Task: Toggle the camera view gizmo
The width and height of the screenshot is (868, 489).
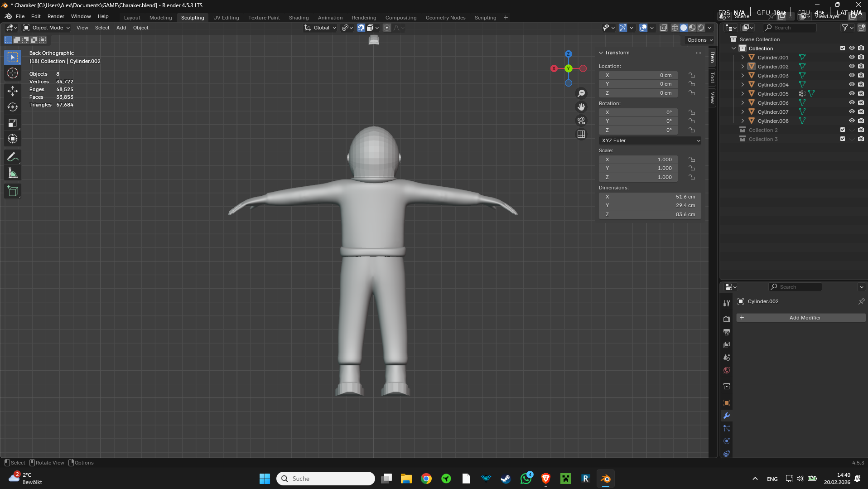Action: [581, 121]
